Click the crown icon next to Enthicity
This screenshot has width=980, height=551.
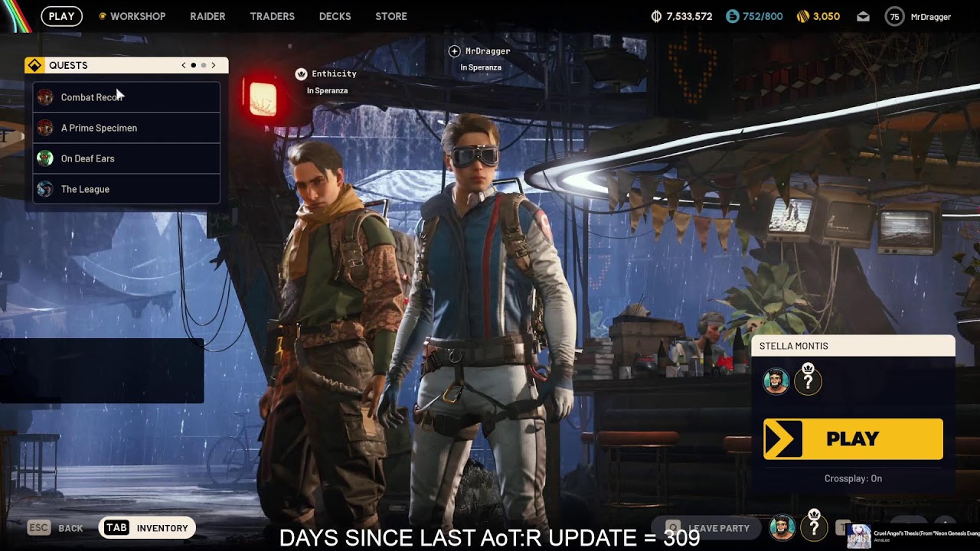pyautogui.click(x=301, y=74)
